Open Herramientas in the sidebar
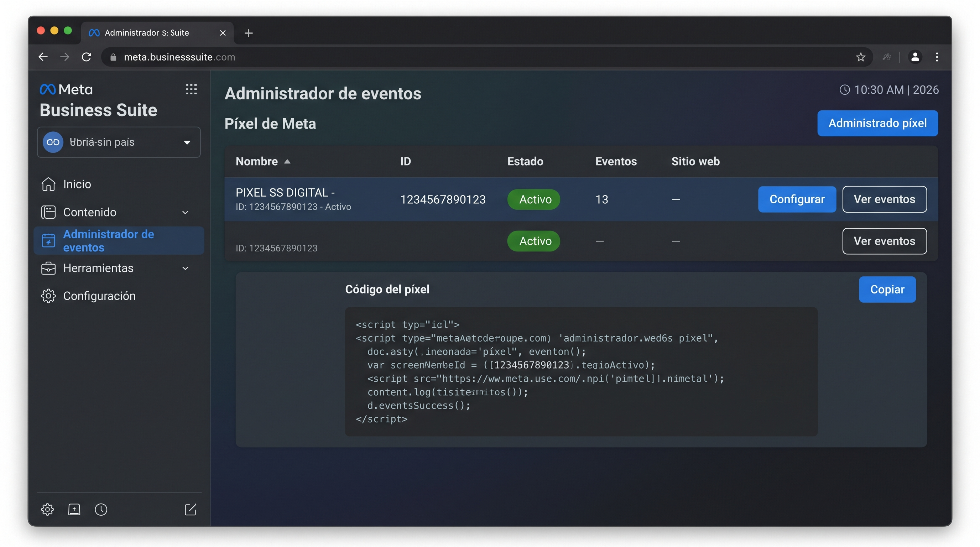Image resolution: width=980 pixels, height=547 pixels. click(119, 268)
